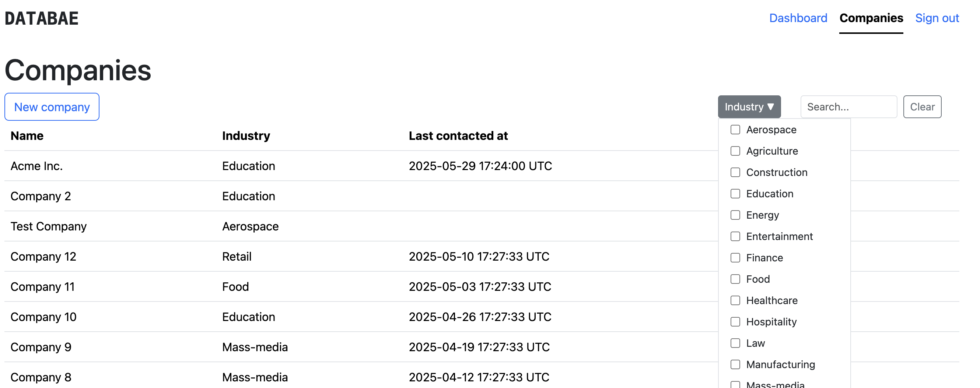Enable the Aerospace industry filter checkbox

click(x=735, y=130)
